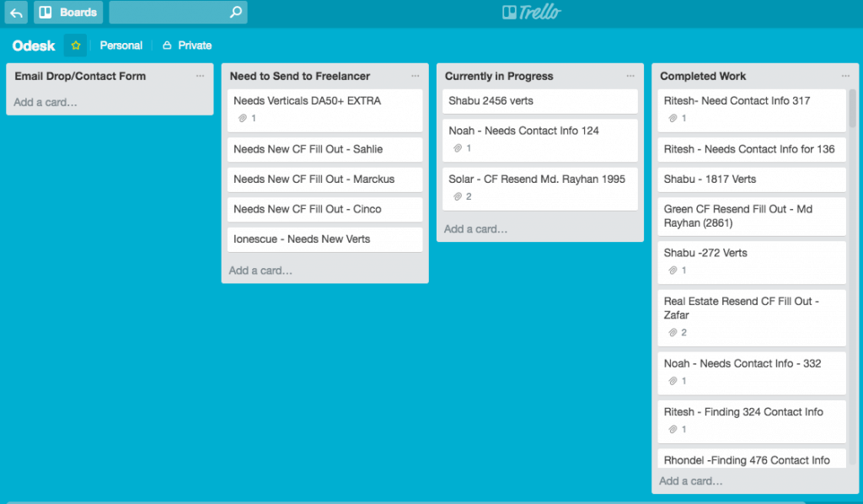Click attachment icon on Real Estate Resend card

673,332
